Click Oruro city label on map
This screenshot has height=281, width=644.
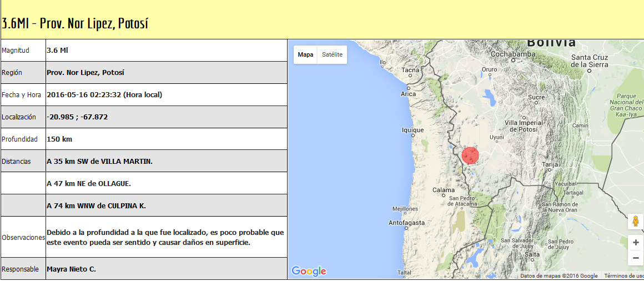point(490,69)
